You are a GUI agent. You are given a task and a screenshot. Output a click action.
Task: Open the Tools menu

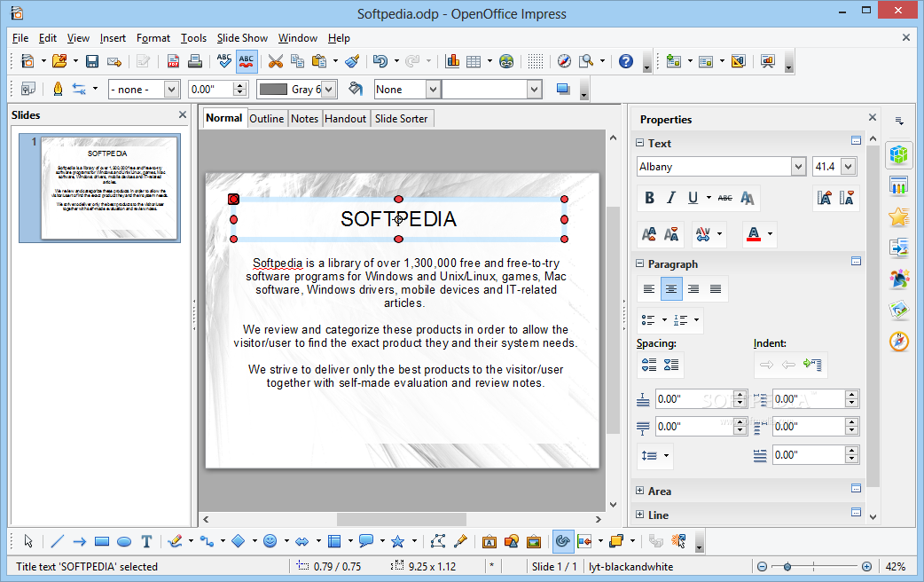(x=193, y=38)
